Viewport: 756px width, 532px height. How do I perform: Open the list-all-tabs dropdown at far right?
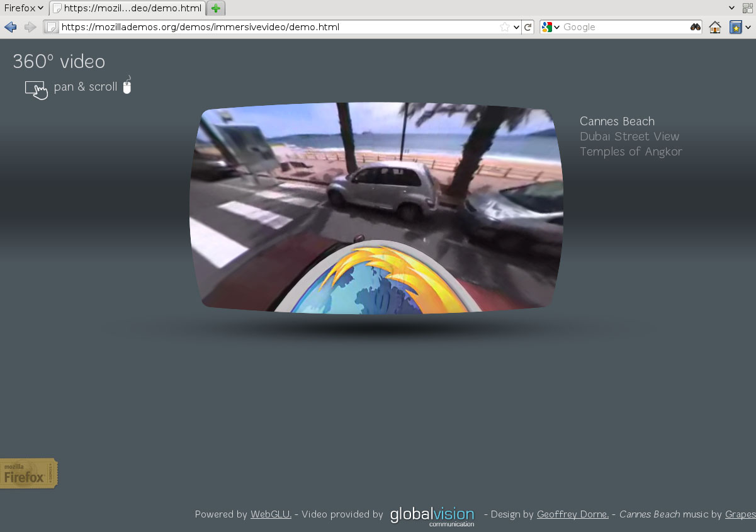click(731, 8)
